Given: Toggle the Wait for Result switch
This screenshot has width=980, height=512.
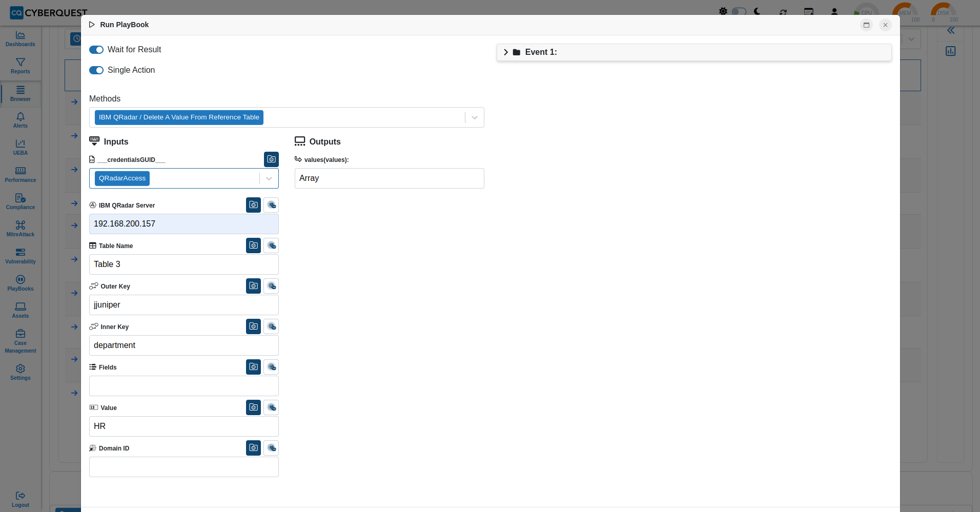Looking at the screenshot, I should click(96, 50).
